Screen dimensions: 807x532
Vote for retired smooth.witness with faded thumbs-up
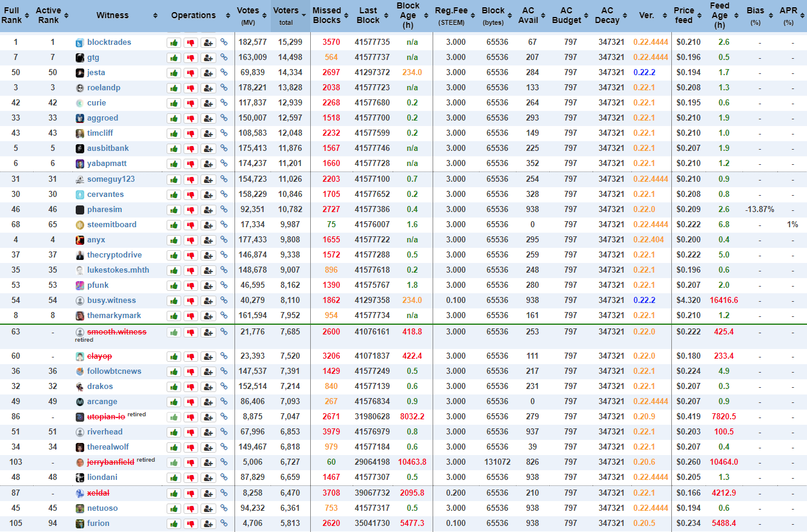pos(174,332)
